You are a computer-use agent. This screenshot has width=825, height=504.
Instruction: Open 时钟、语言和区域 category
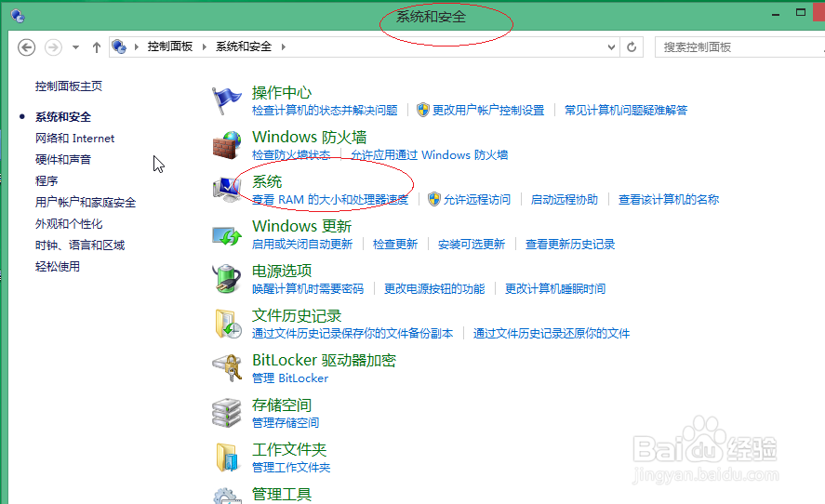coord(80,245)
